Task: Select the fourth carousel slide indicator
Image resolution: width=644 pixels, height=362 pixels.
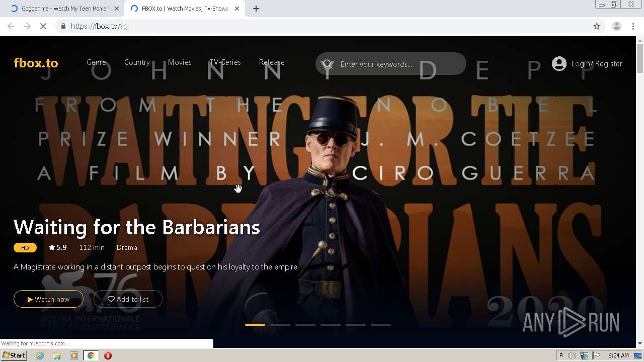Action: point(331,325)
